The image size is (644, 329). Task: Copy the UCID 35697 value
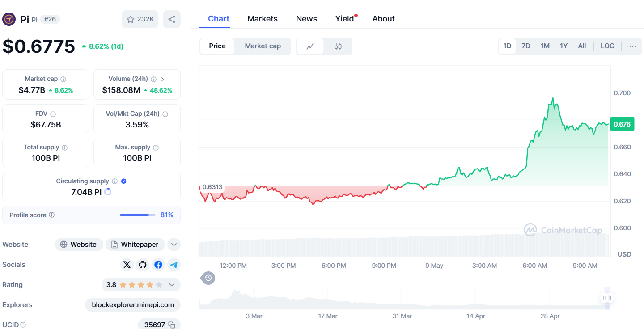(172, 325)
